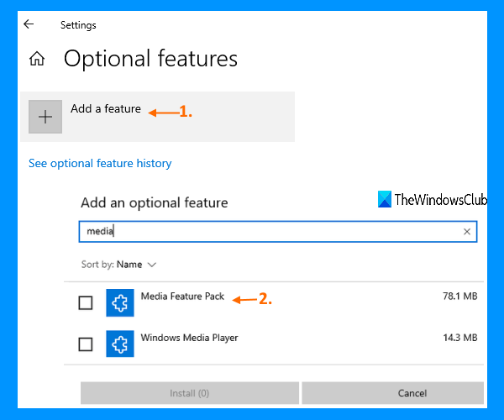Click the Media Feature Pack puzzle icon
504x420 pixels.
pos(120,303)
